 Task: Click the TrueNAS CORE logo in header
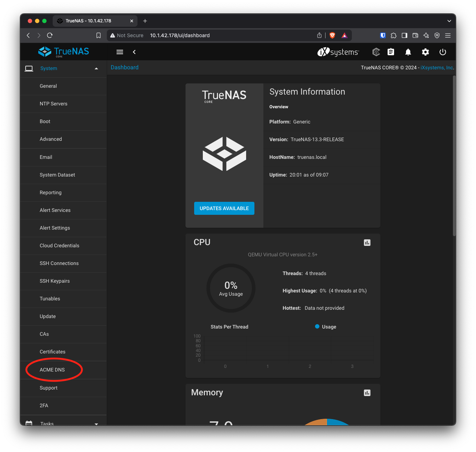point(64,52)
